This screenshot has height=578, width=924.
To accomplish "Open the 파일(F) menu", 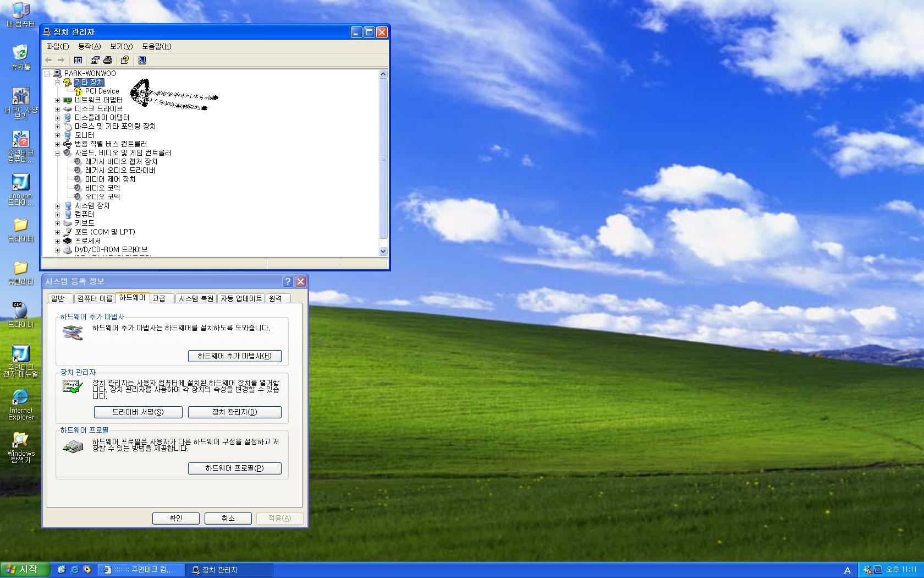I will pyautogui.click(x=58, y=46).
